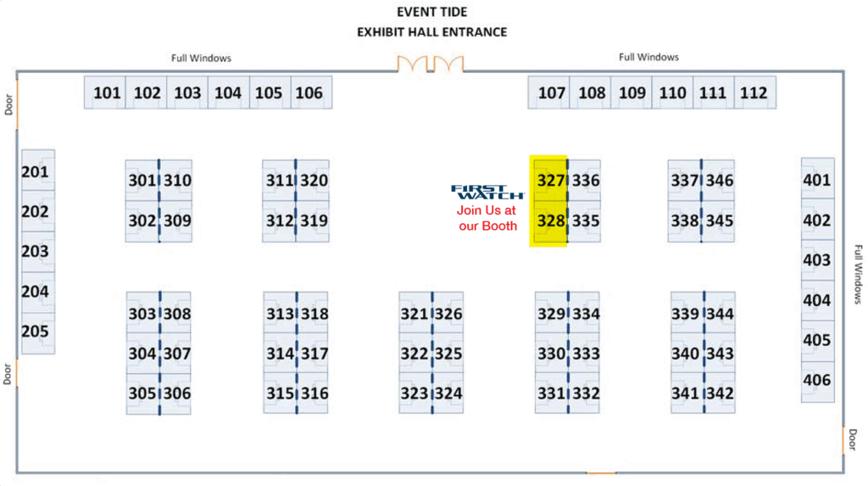
Task: Click the bottom wall door marker
Action: [601, 472]
